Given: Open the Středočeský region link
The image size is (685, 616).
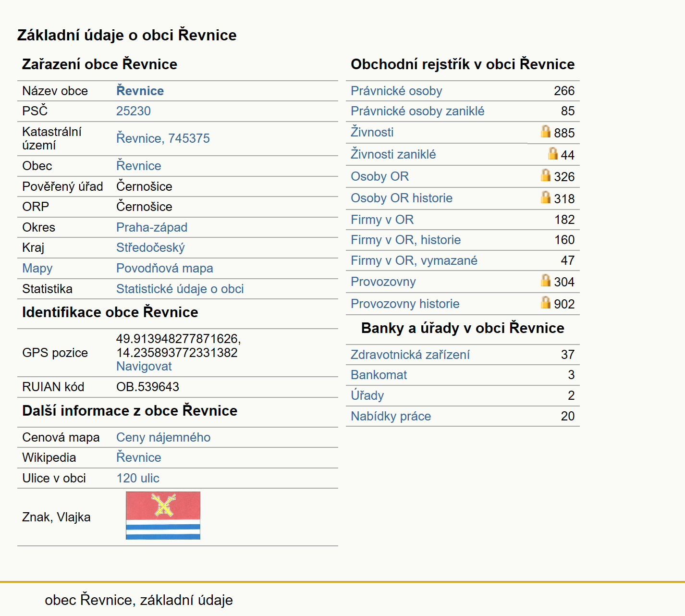Looking at the screenshot, I should [x=150, y=247].
